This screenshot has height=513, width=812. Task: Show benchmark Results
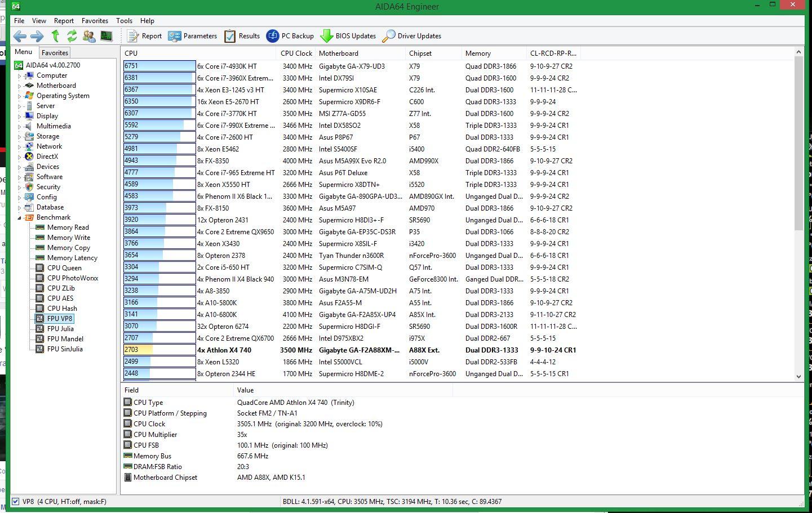tap(242, 36)
